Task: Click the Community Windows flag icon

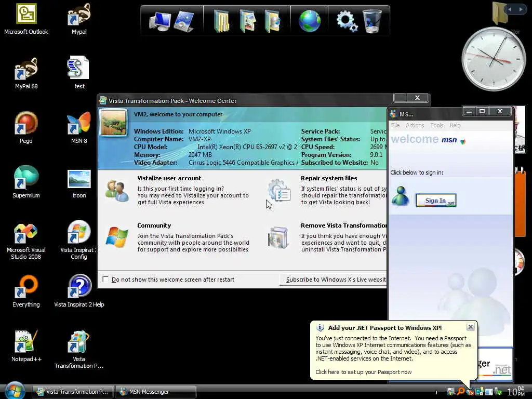Action: tap(117, 237)
